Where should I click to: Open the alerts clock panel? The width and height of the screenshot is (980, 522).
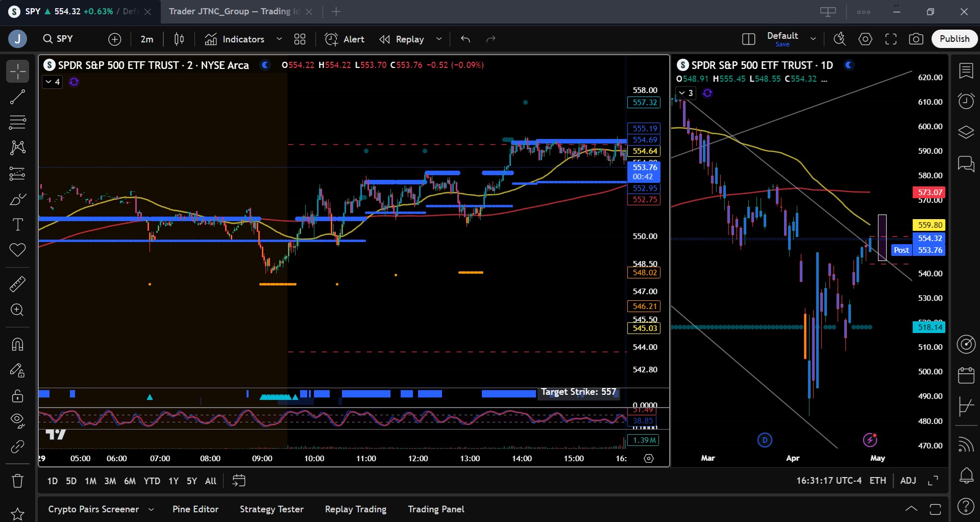966,101
